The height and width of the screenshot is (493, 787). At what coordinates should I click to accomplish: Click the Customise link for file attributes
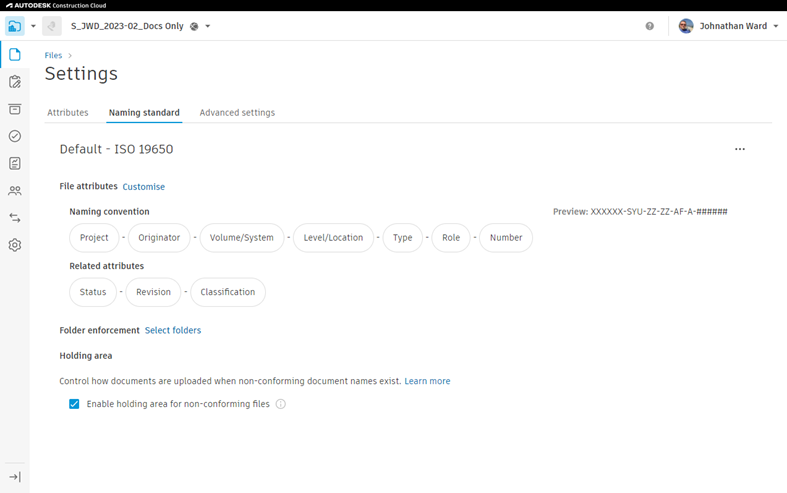(x=144, y=187)
